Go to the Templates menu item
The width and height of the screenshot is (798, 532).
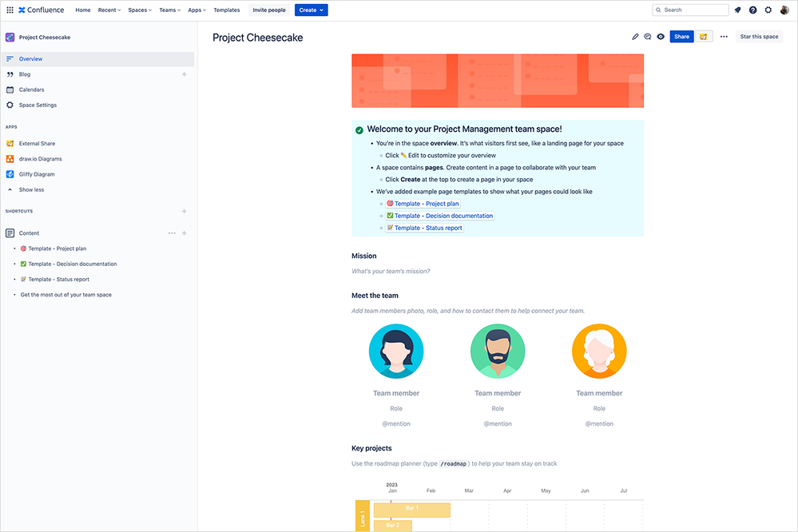coord(226,10)
